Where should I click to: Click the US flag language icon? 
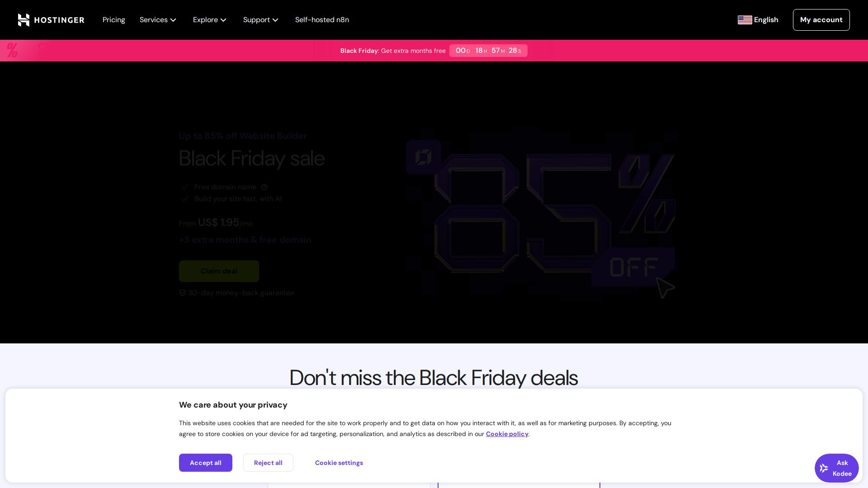(745, 20)
